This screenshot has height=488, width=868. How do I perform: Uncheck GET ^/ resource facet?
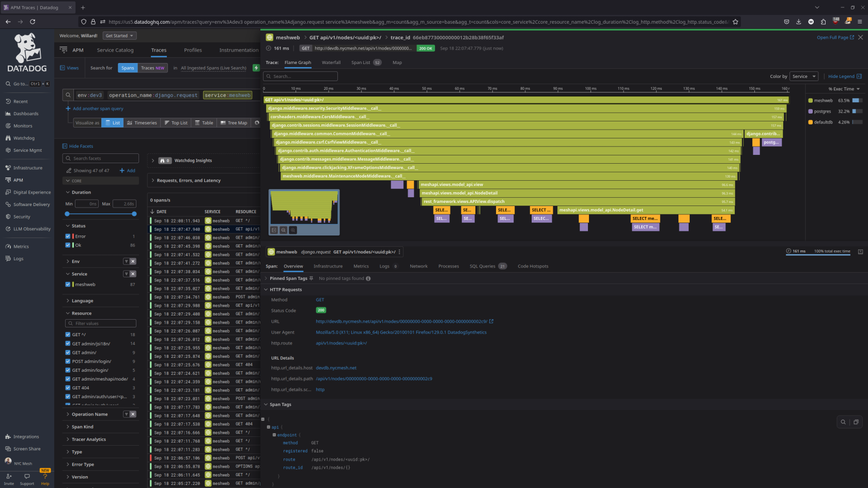click(68, 335)
